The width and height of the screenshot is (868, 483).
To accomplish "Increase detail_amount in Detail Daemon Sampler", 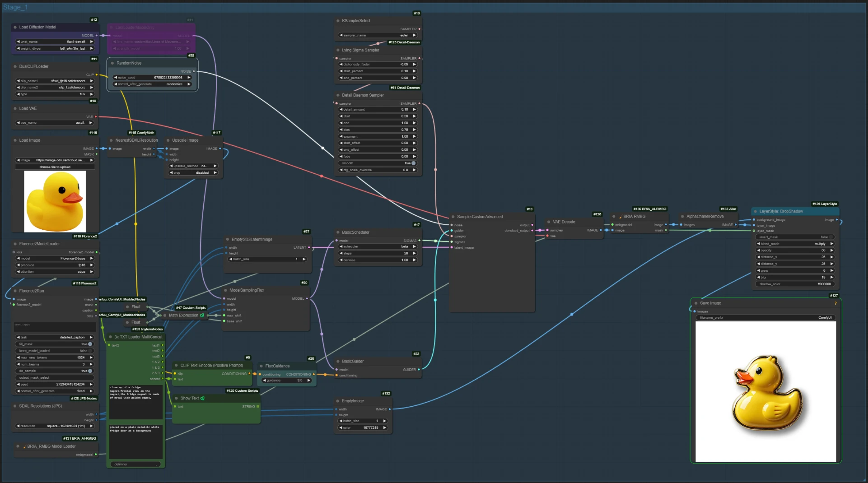I will (x=414, y=109).
